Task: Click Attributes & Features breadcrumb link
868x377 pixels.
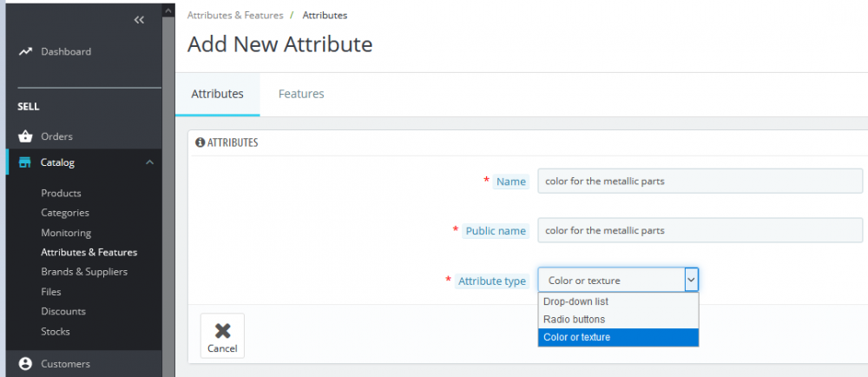Action: (233, 16)
